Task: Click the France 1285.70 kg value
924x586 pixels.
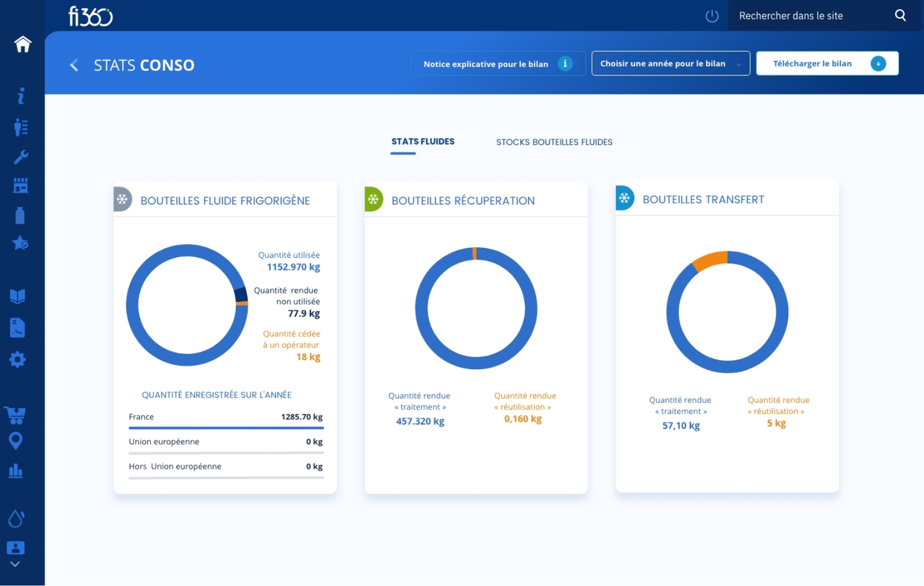Action: pos(301,417)
